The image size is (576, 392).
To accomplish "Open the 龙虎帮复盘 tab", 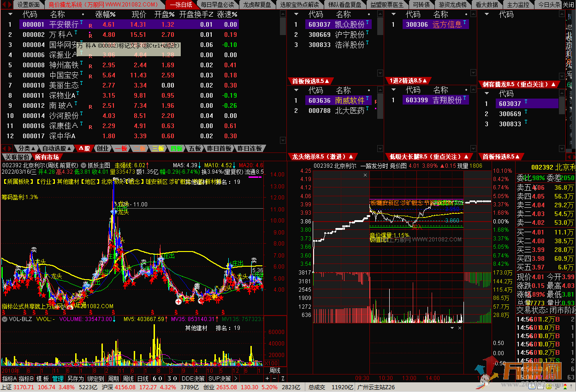I will 257,5.
